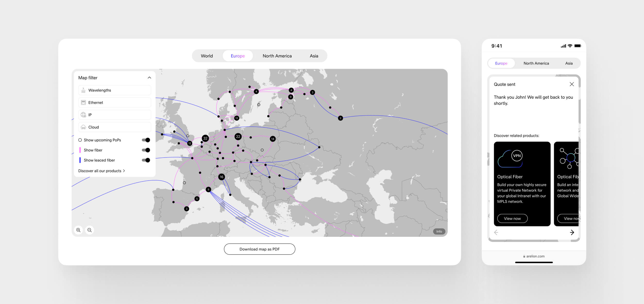Select the Wavelengths filter option
The height and width of the screenshot is (304, 644).
(115, 90)
